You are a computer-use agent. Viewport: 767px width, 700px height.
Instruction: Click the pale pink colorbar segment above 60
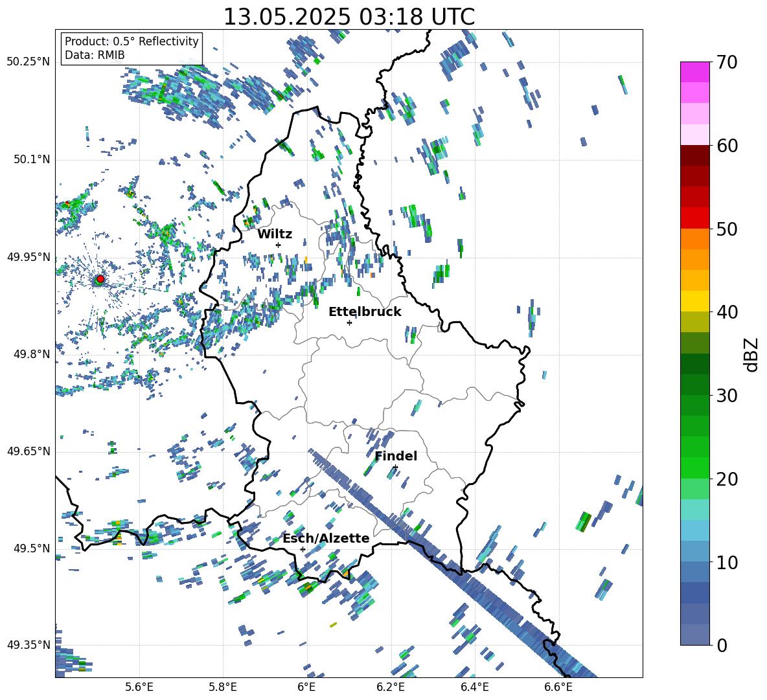(695, 135)
